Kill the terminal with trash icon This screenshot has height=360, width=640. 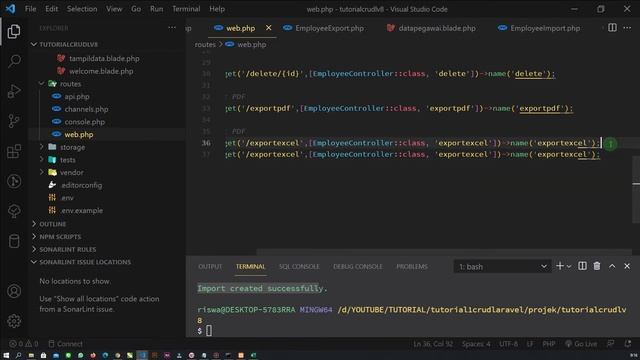[597, 266]
